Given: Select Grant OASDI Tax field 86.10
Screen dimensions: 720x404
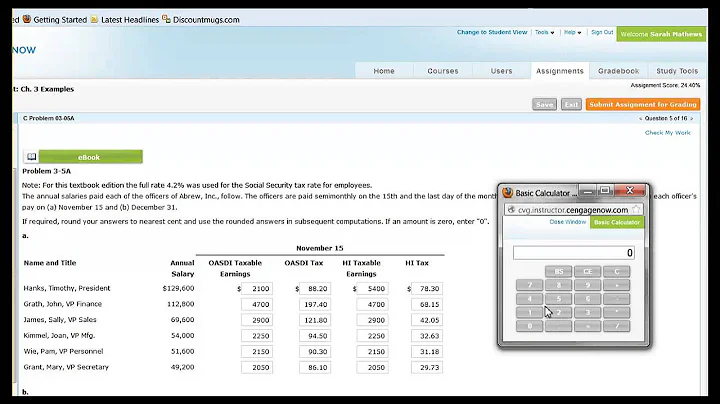Looking at the screenshot, I should coord(315,367).
